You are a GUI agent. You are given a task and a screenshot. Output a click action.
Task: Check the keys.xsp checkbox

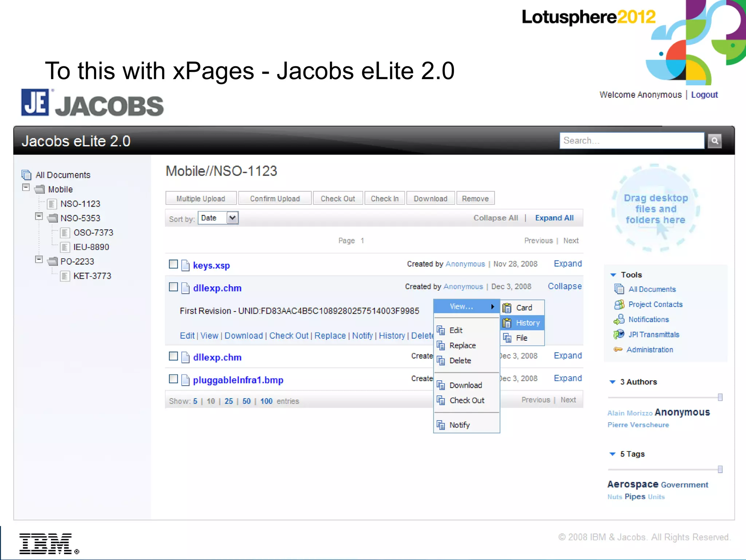point(173,264)
